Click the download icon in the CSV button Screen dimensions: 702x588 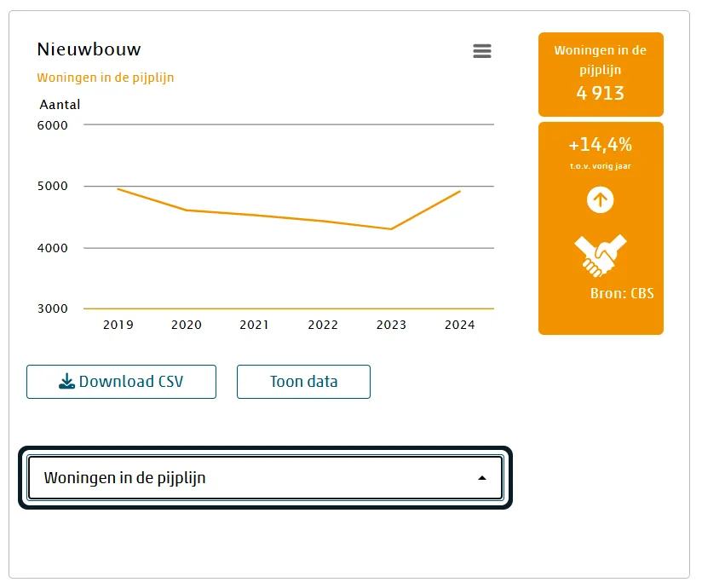pos(67,382)
